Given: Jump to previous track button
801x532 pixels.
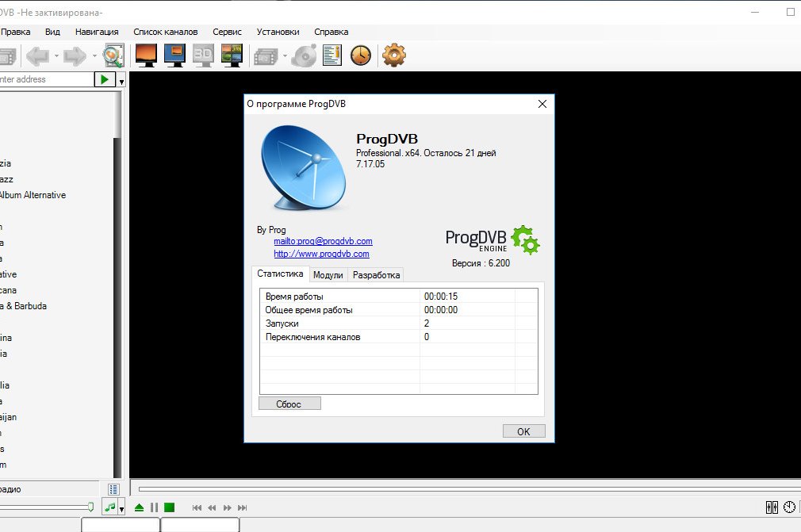Looking at the screenshot, I should coord(197,507).
